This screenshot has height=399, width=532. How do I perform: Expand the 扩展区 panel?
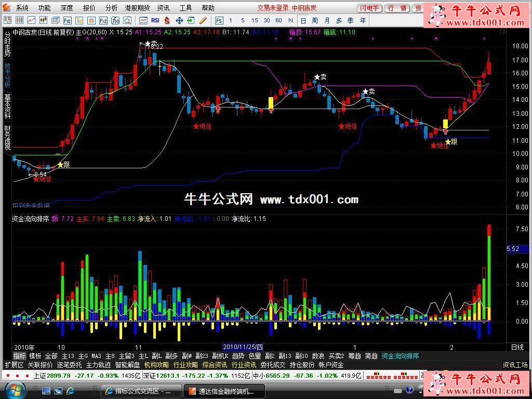pos(14,365)
